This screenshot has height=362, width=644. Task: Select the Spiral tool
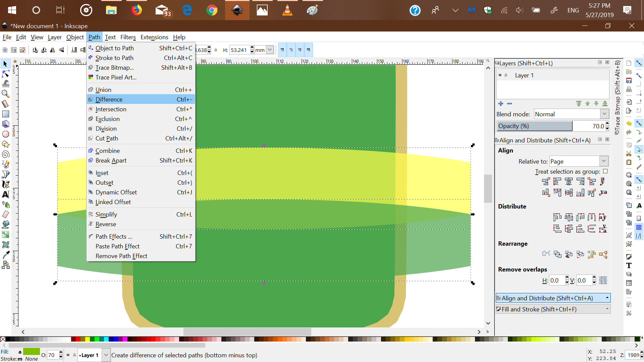tap(5, 155)
